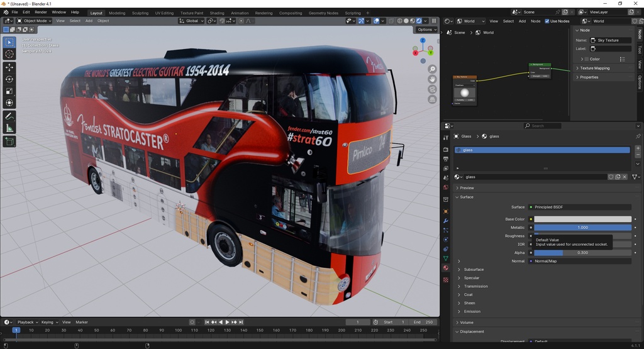
Task: Expand the Texture Mapping section
Action: click(x=594, y=68)
